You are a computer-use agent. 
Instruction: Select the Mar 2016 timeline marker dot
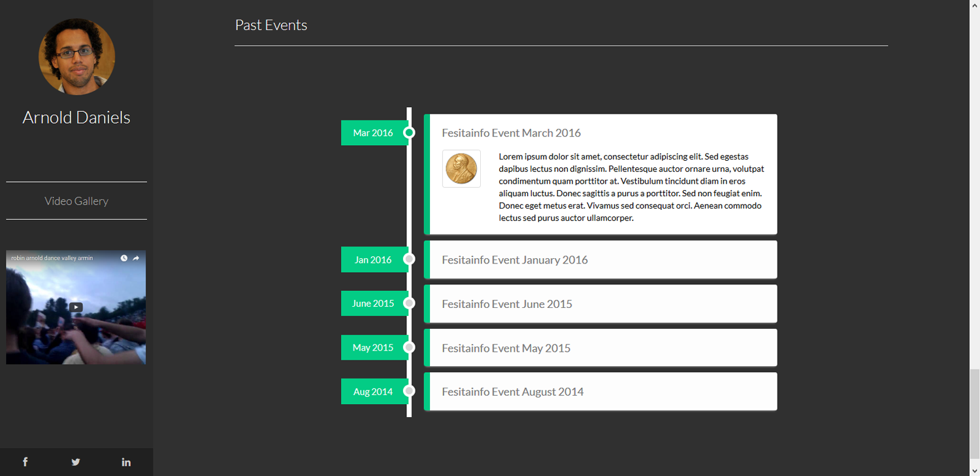pos(409,133)
